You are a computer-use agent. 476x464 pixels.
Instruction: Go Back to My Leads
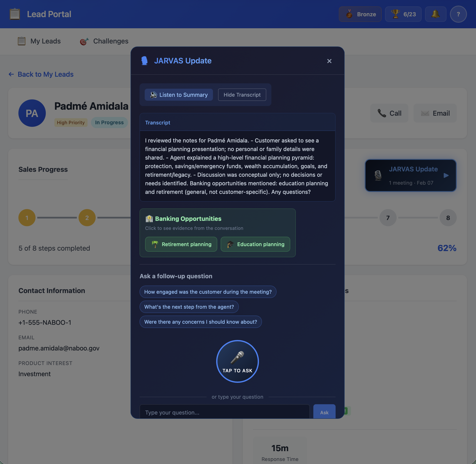point(41,74)
